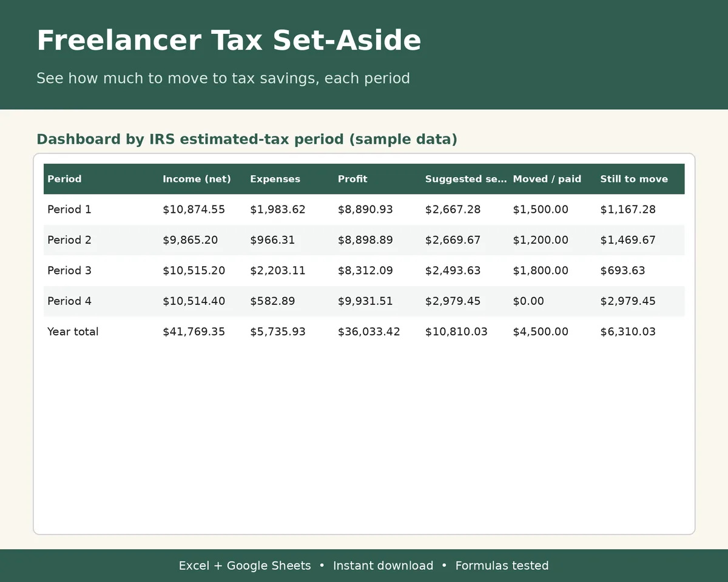728x582 pixels.
Task: Select the Period 1 row label
Action: tap(69, 209)
